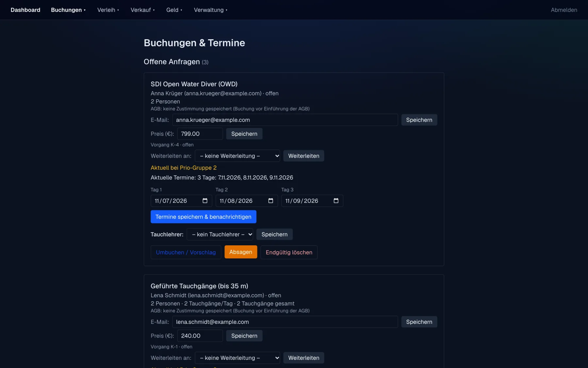The image size is (588, 368).
Task: Click the 'Geführte Tauchgänge (bis 35 m)' title
Action: coord(199,286)
